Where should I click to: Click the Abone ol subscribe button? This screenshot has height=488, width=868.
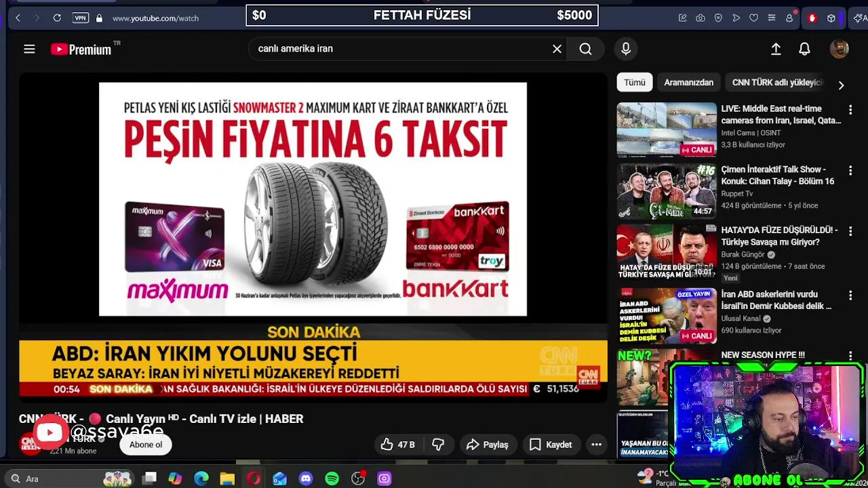tap(146, 445)
